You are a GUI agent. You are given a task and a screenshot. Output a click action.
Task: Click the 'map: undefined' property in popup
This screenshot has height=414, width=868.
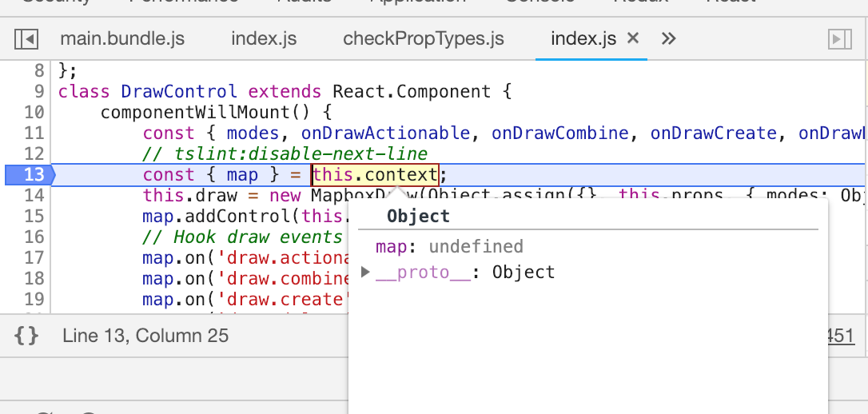point(449,246)
